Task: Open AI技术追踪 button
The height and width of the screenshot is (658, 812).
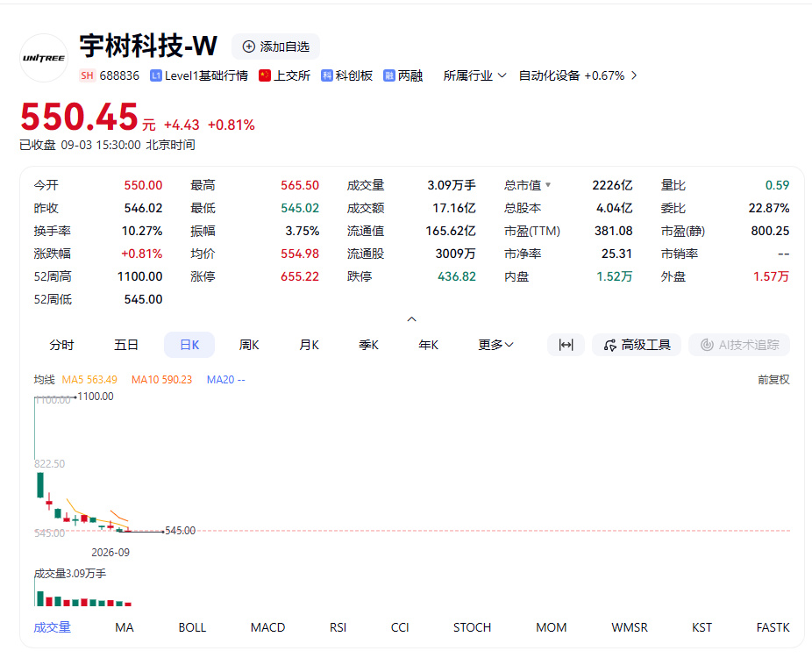Action: [x=739, y=345]
